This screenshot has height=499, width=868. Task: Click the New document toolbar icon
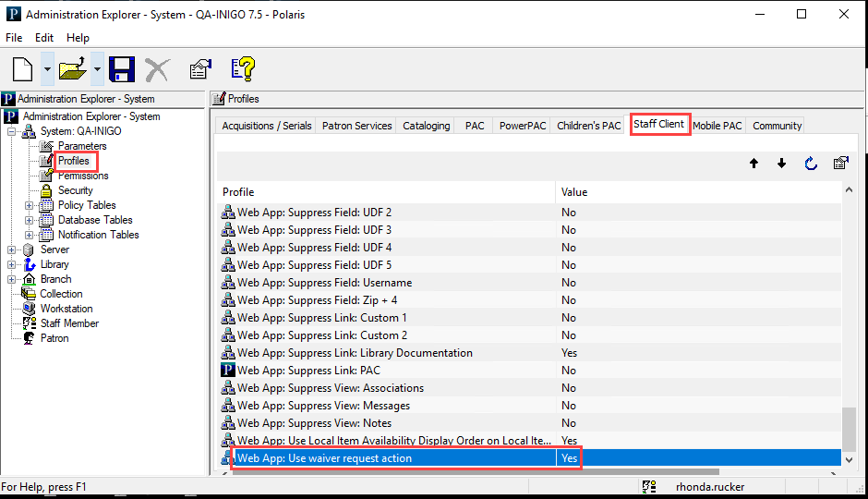point(23,69)
